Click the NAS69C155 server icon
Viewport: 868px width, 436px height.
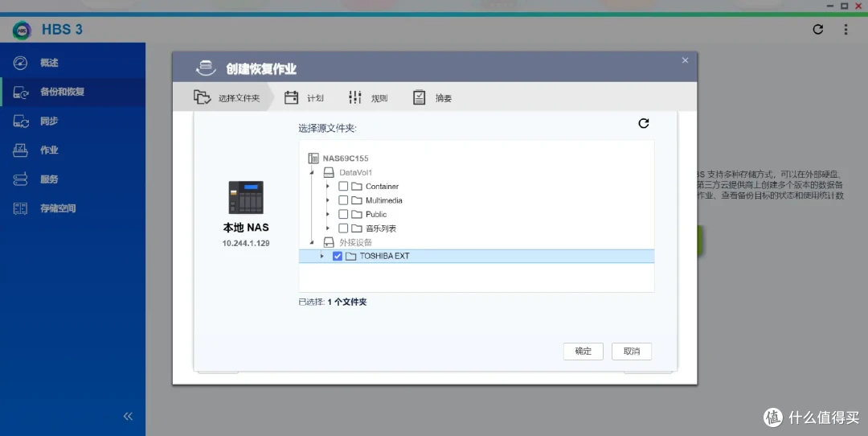[313, 158]
